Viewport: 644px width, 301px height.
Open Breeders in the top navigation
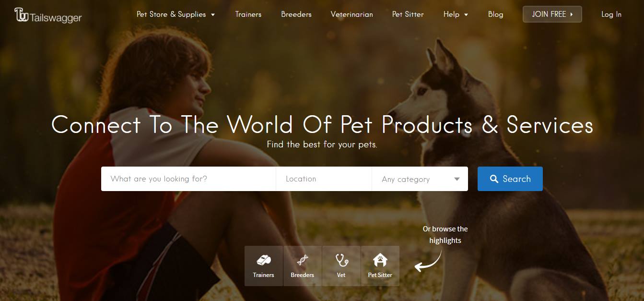click(x=296, y=14)
